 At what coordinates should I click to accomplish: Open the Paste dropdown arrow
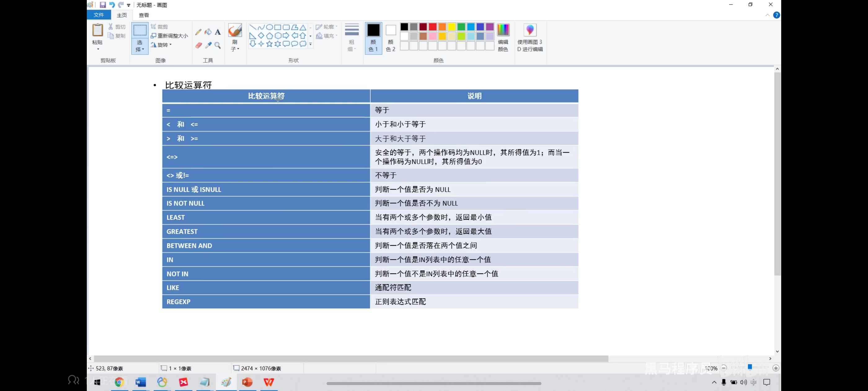98,49
